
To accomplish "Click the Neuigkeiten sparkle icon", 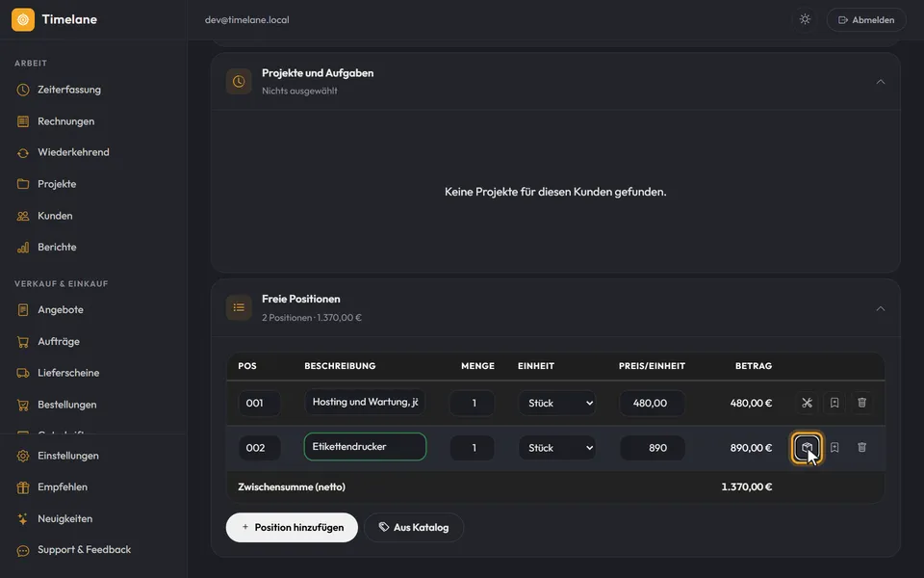I will coord(23,519).
